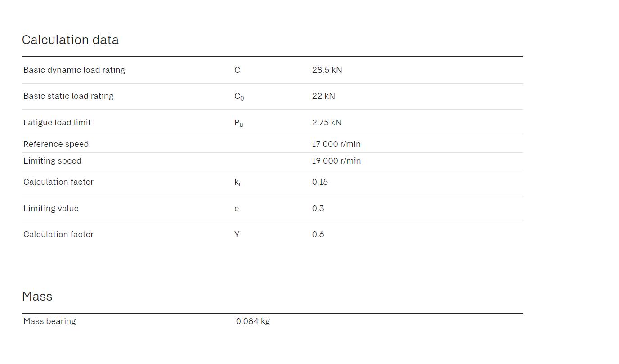619x364 pixels.
Task: Click the kr symbol cell
Action: coord(238,182)
